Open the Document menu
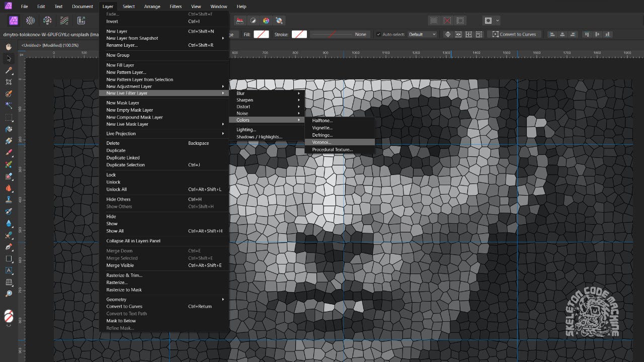The image size is (644, 362). click(x=83, y=7)
